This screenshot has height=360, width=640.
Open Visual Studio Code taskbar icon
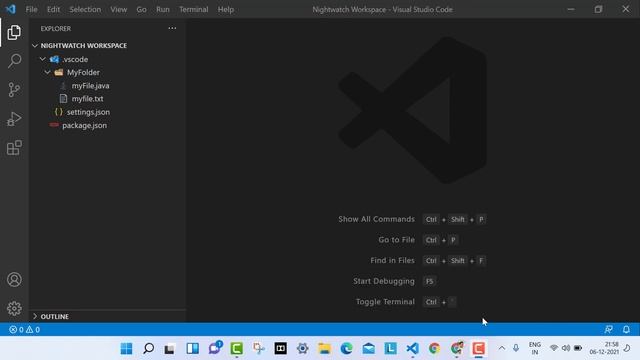tap(413, 349)
